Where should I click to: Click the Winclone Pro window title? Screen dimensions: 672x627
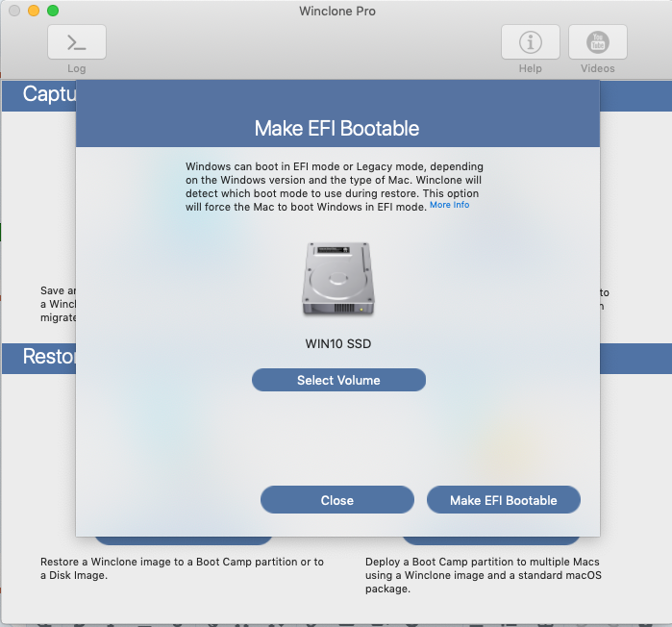[337, 12]
